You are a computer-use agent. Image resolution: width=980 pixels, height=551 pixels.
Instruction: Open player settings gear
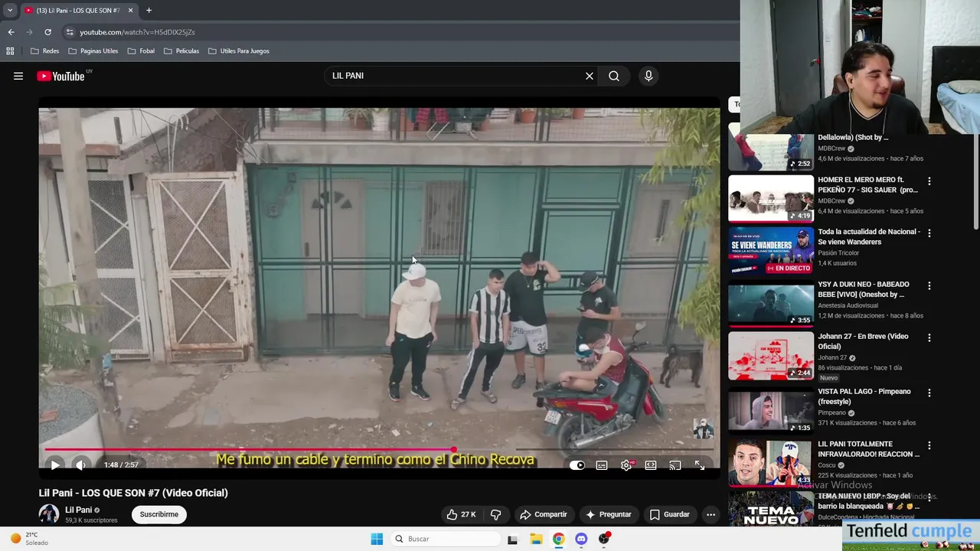pos(626,465)
